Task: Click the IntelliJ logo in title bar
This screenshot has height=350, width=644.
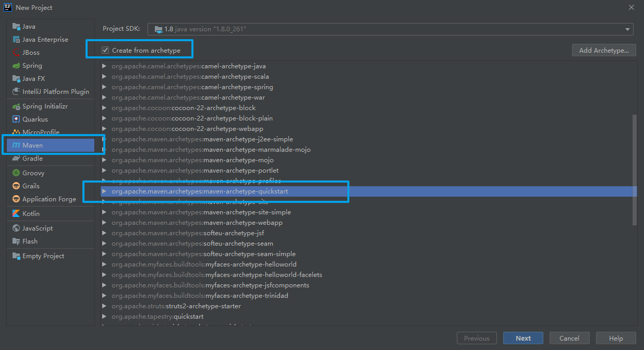Action: pyautogui.click(x=7, y=7)
